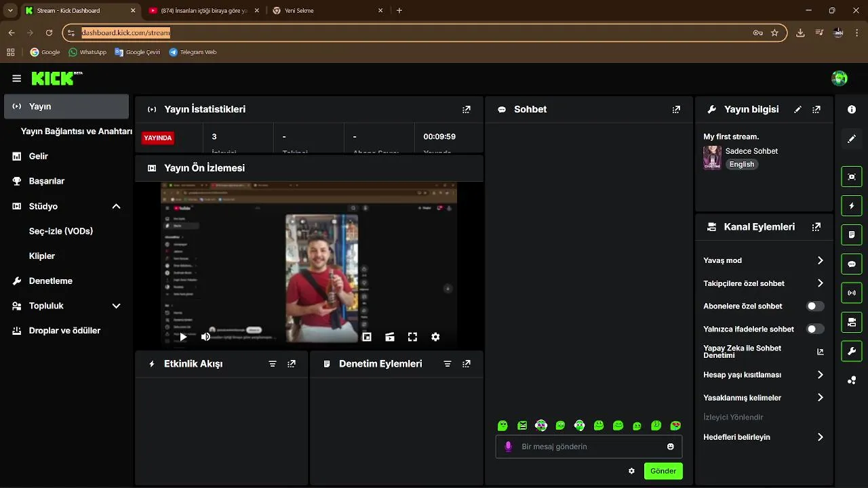Viewport: 868px width, 488px height.
Task: Toggle the stream info wrench widget in the rail
Action: pos(852,351)
